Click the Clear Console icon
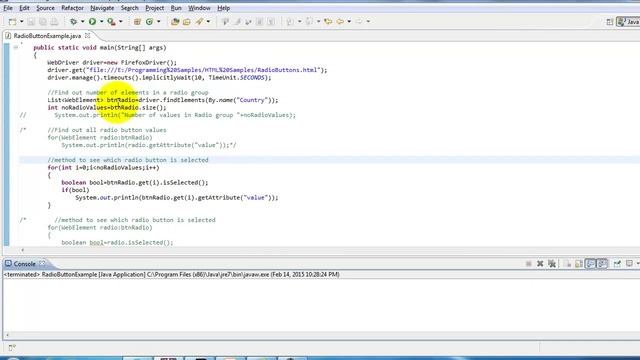640x360 pixels. (568, 264)
